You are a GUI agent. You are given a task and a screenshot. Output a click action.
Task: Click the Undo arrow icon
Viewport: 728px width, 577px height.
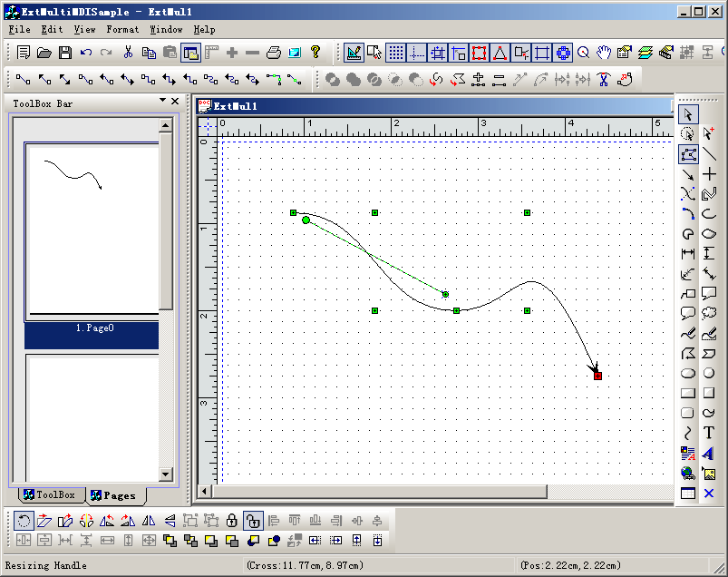coord(86,53)
